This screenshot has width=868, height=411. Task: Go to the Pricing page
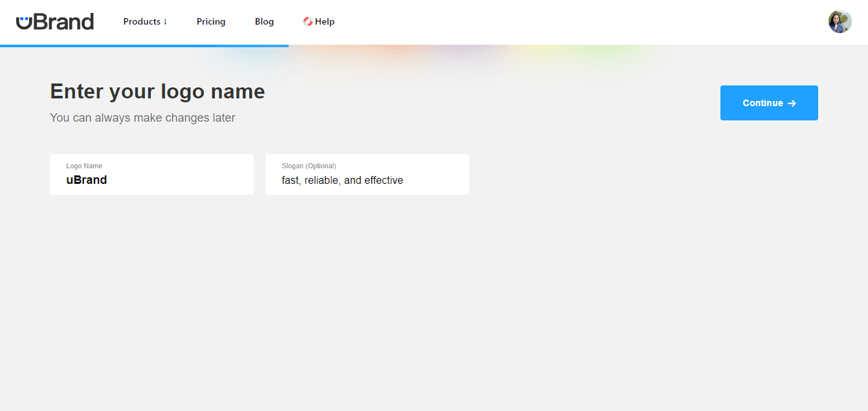(x=211, y=21)
